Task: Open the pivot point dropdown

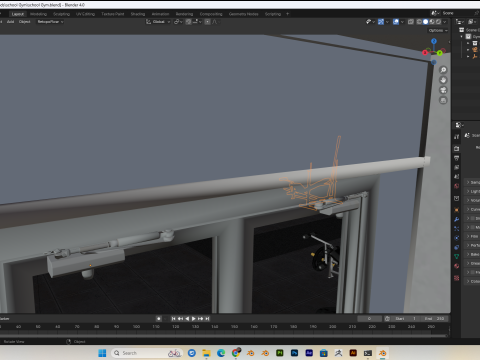Action: 178,22
